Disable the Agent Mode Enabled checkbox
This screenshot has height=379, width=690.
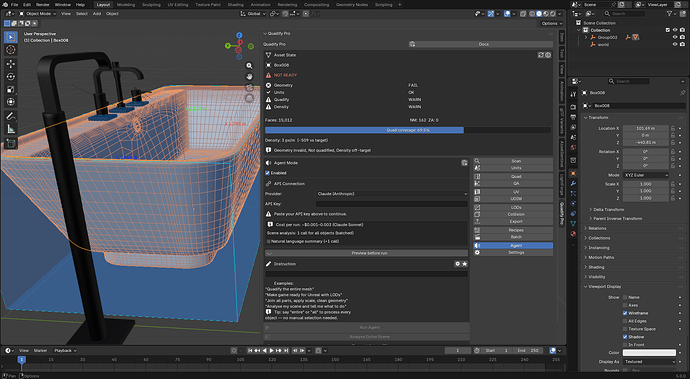point(267,173)
